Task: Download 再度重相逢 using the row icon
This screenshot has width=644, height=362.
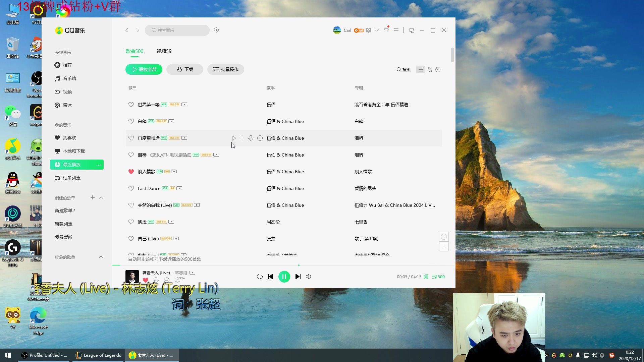Action: tap(251, 138)
